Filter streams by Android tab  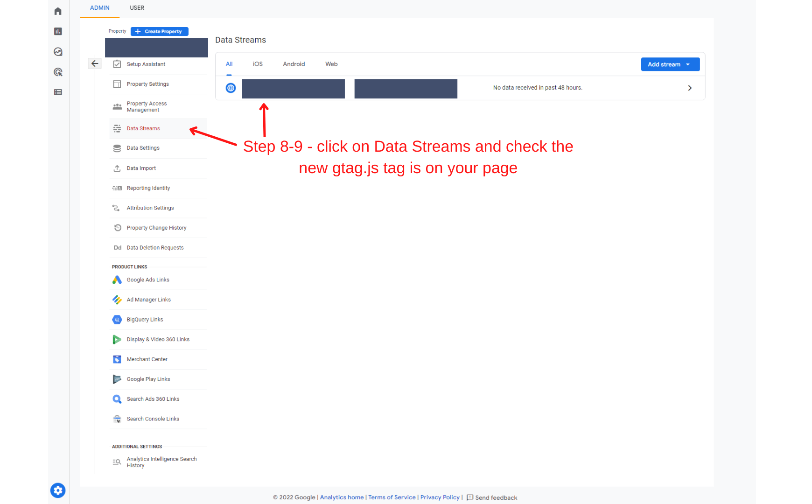click(294, 64)
